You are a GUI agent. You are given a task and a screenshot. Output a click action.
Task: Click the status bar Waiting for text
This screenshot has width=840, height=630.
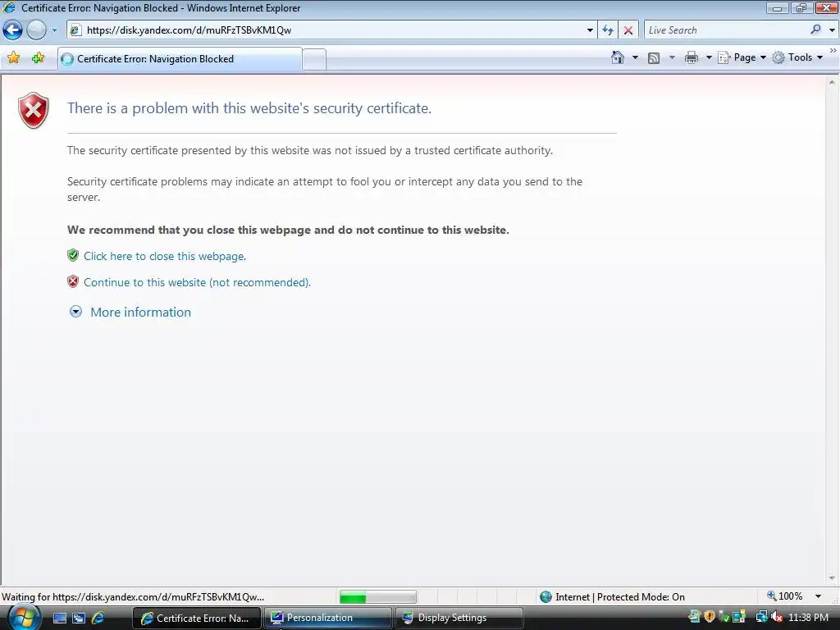coord(133,597)
